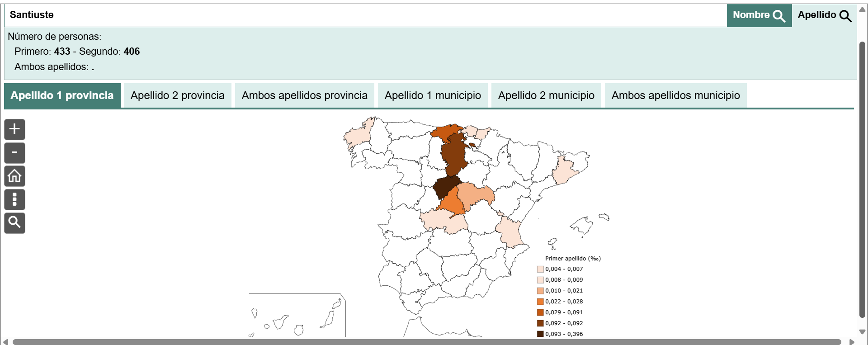Switch to Apellido 2 provincia tab

[x=177, y=95]
